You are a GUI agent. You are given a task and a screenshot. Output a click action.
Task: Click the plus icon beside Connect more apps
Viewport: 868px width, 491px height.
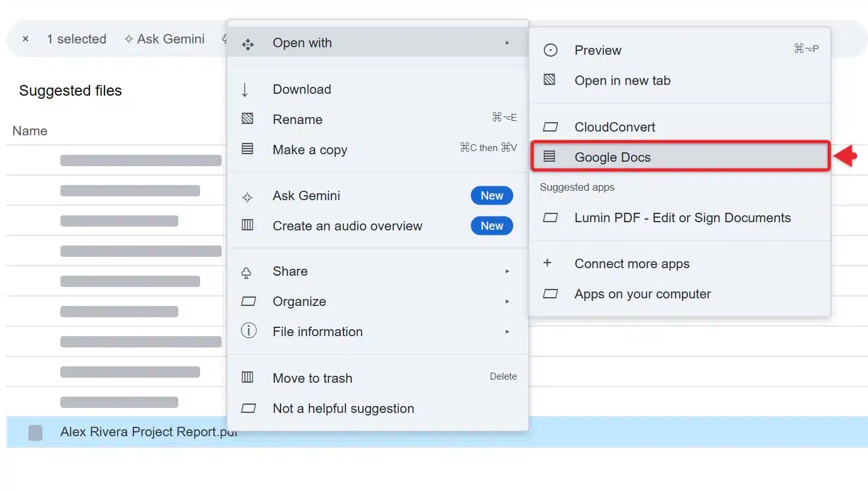547,262
